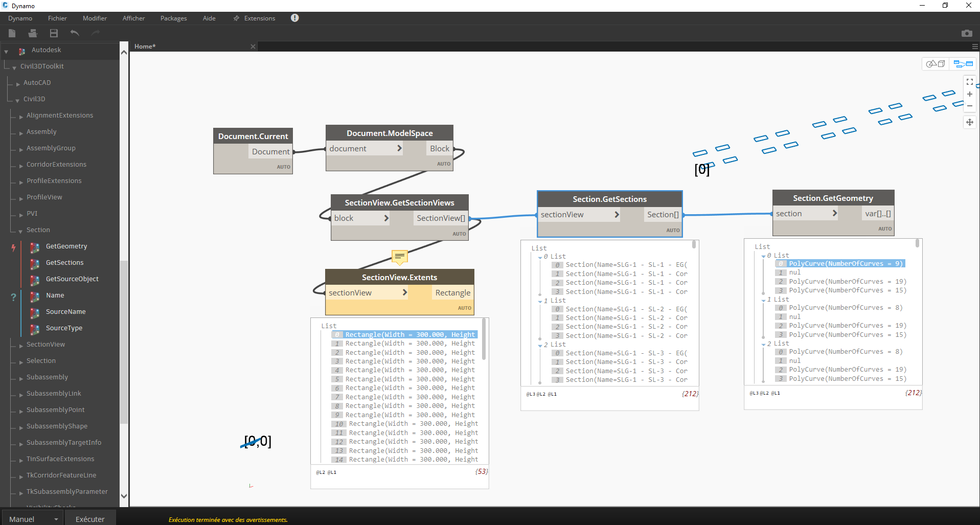The image size is (980, 525).
Task: Save the graph with the floppy icon
Action: pyautogui.click(x=54, y=33)
